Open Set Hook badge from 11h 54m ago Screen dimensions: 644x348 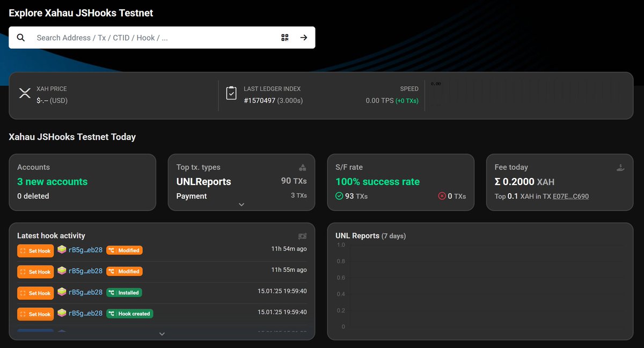(35, 251)
